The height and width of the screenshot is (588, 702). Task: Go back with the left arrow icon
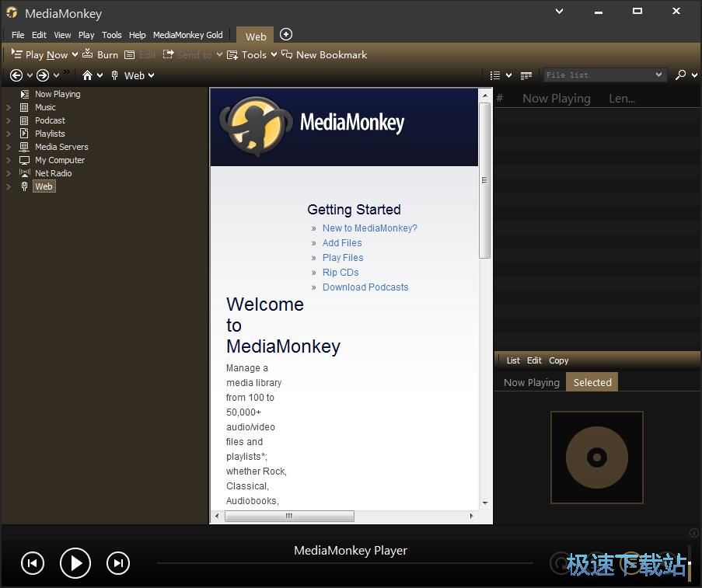pyautogui.click(x=16, y=75)
